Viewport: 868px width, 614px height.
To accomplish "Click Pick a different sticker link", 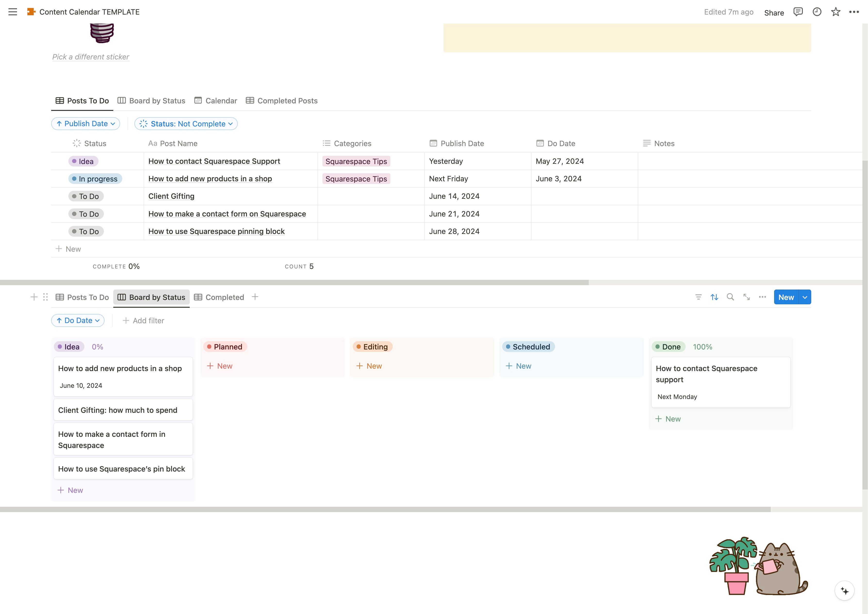I will 90,57.
